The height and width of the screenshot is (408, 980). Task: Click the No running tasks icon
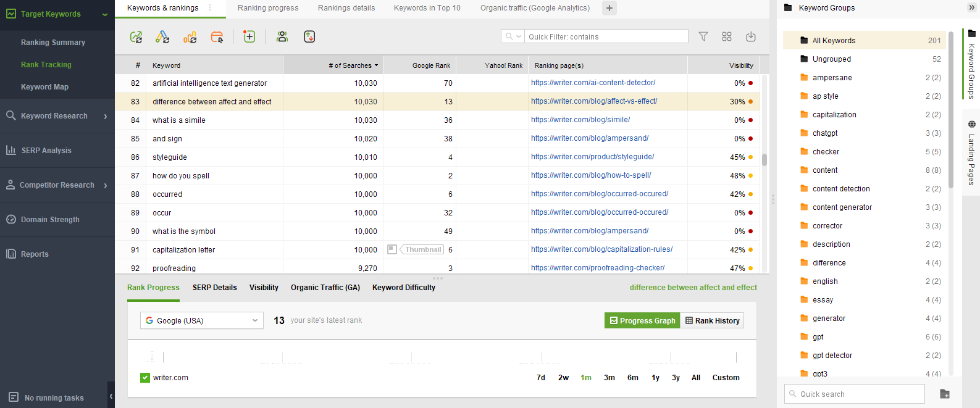click(x=14, y=397)
